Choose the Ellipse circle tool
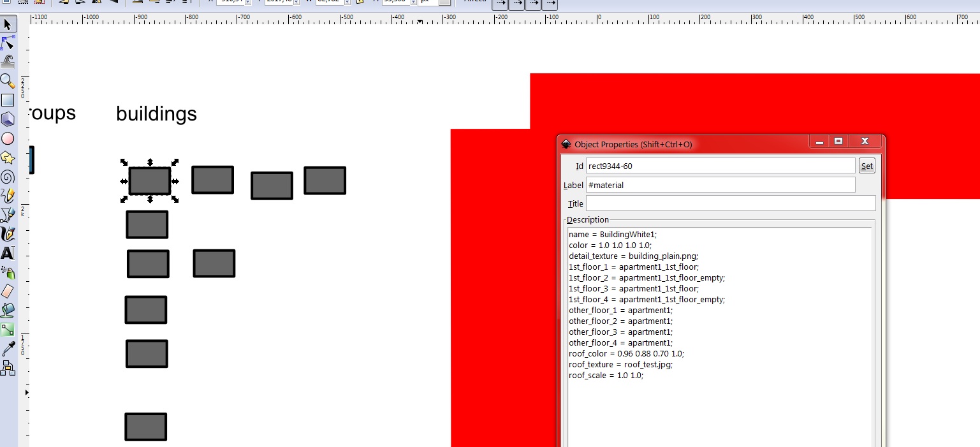This screenshot has height=447, width=980. coord(8,138)
